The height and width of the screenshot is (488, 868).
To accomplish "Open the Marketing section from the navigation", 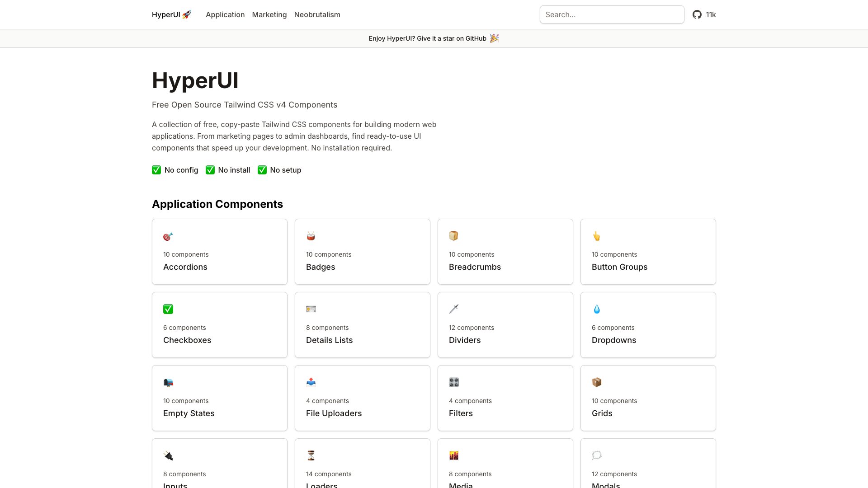I will click(269, 14).
